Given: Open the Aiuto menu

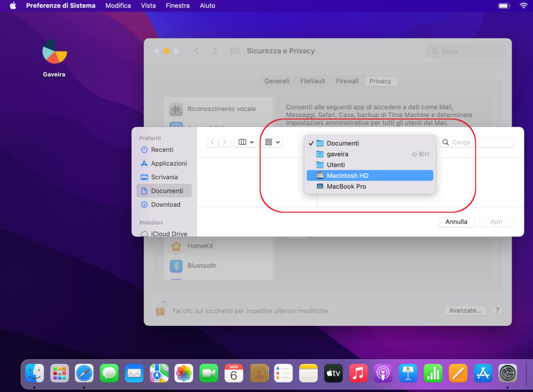Looking at the screenshot, I should click(207, 5).
